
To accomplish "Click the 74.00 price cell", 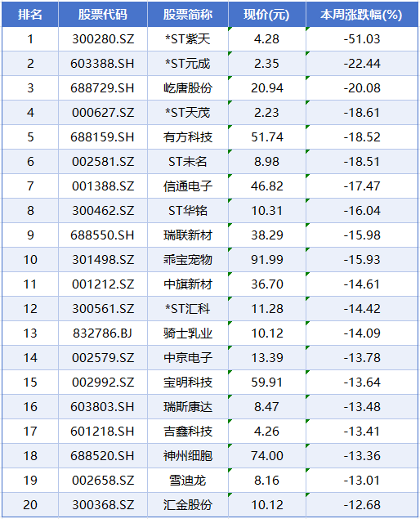I will 266,456.
